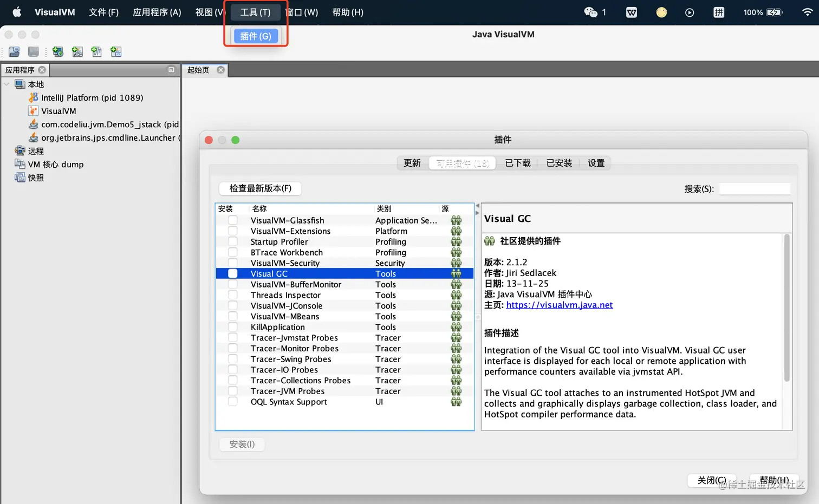Viewport: 819px width, 504px height.
Task: Switch to the 已下载 tab
Action: [x=518, y=163]
